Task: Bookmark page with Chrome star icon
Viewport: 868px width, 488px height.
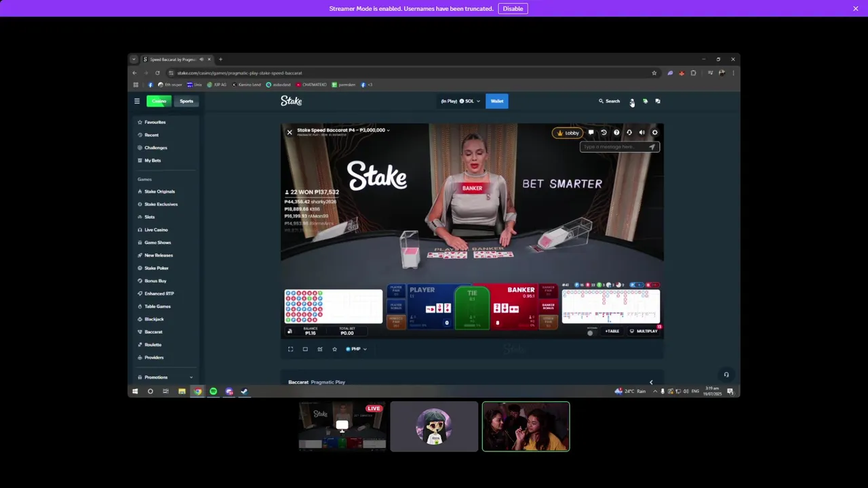Action: click(x=654, y=73)
